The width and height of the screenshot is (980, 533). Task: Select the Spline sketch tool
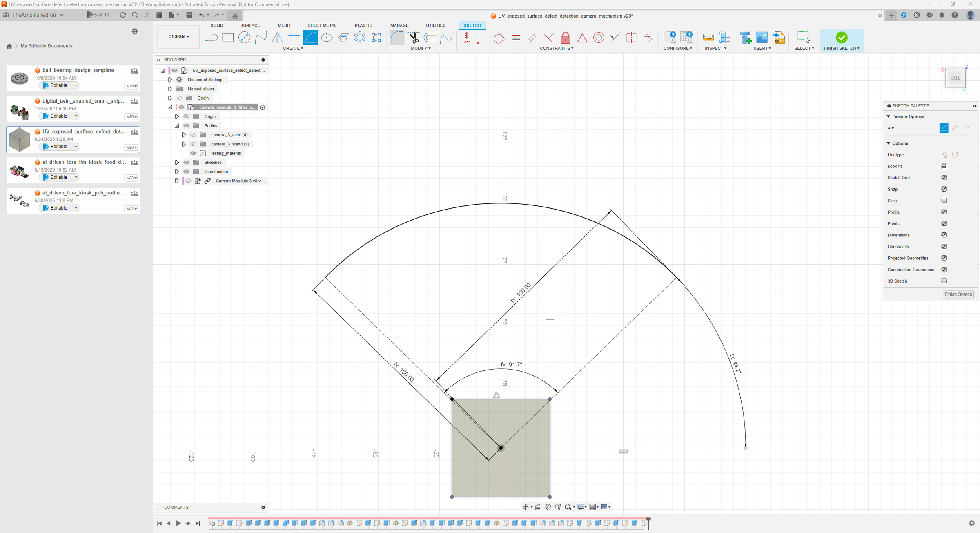click(x=261, y=38)
